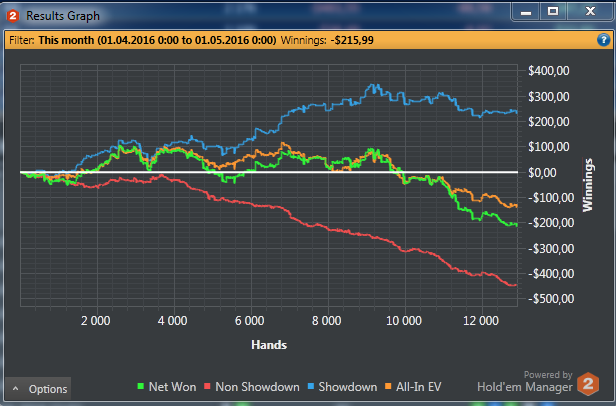Toggle the All-In EV legend entry
616x406 pixels.
tap(413, 387)
